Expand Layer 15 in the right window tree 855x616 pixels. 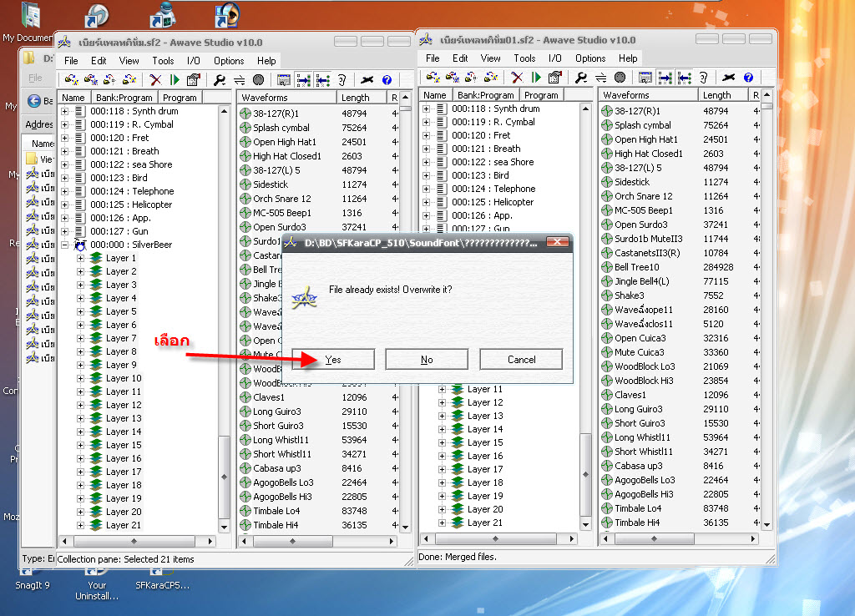click(x=443, y=442)
